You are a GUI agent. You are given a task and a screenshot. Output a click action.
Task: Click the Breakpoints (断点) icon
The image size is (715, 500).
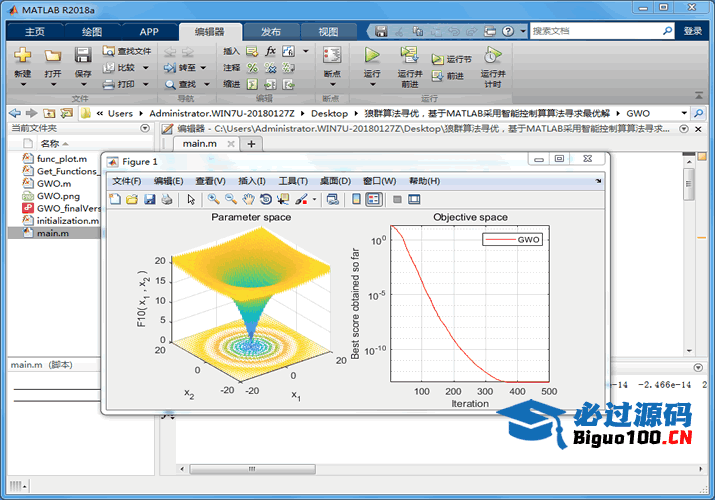(332, 55)
